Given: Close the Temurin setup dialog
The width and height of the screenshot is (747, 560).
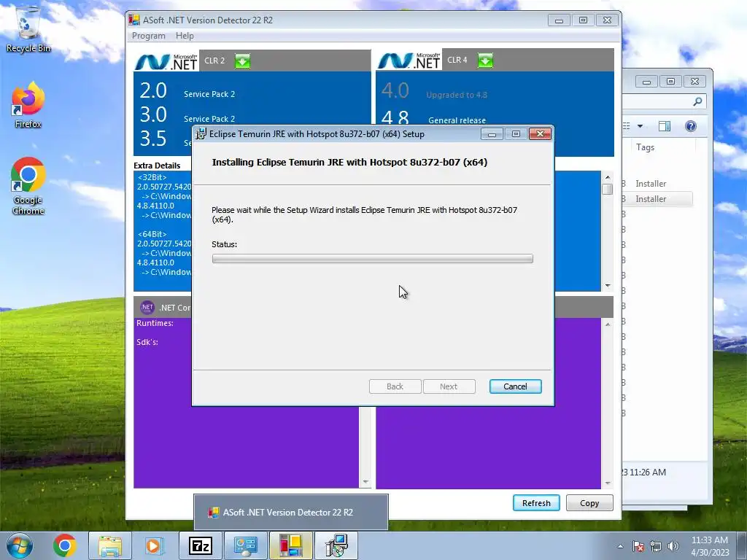Looking at the screenshot, I should click(x=541, y=134).
